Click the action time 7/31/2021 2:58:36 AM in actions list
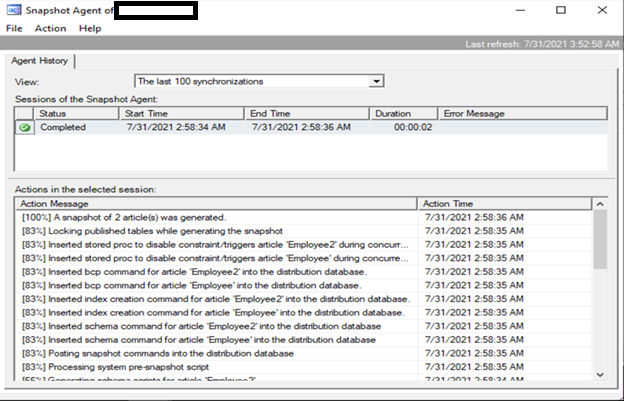Screen dimensions: 624x401 [474, 218]
